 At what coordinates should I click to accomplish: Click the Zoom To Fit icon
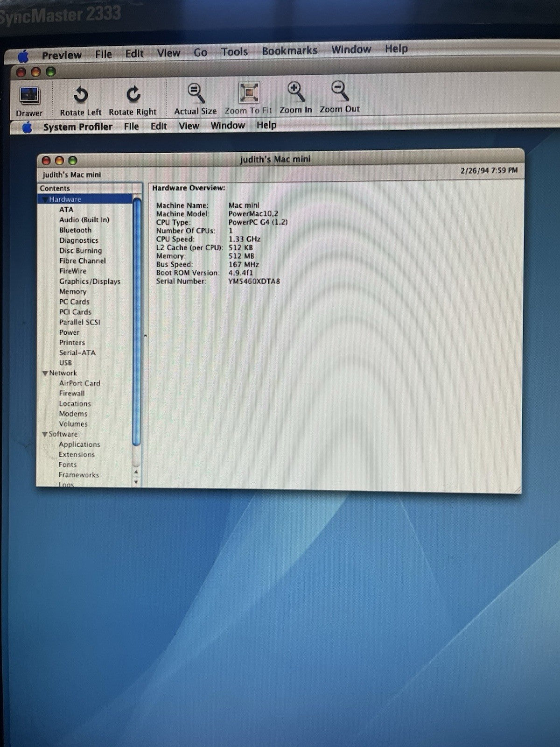249,92
